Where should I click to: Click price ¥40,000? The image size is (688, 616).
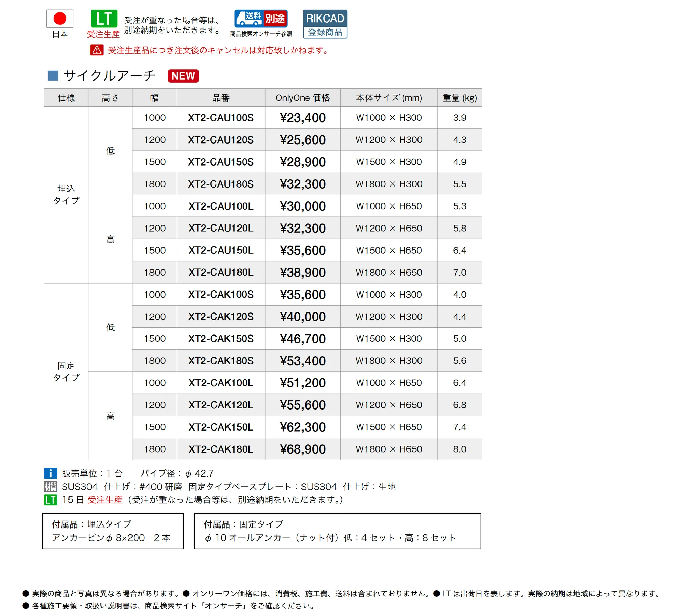303,317
